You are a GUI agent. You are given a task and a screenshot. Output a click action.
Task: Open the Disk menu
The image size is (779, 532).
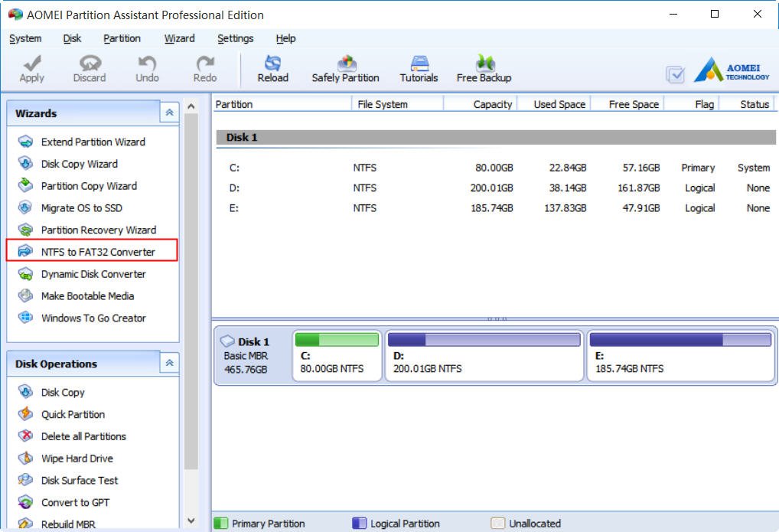coord(72,38)
